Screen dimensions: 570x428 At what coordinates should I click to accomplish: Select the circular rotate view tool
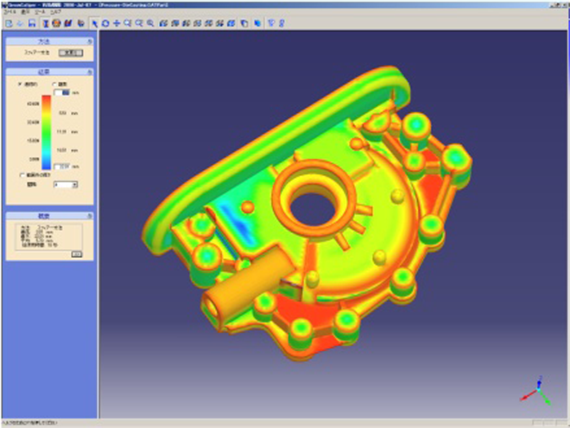point(105,23)
